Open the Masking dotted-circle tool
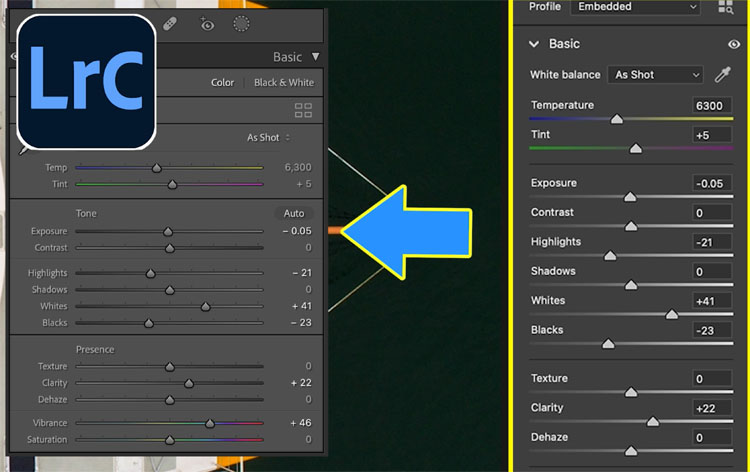This screenshot has height=472, width=750. 241,24
